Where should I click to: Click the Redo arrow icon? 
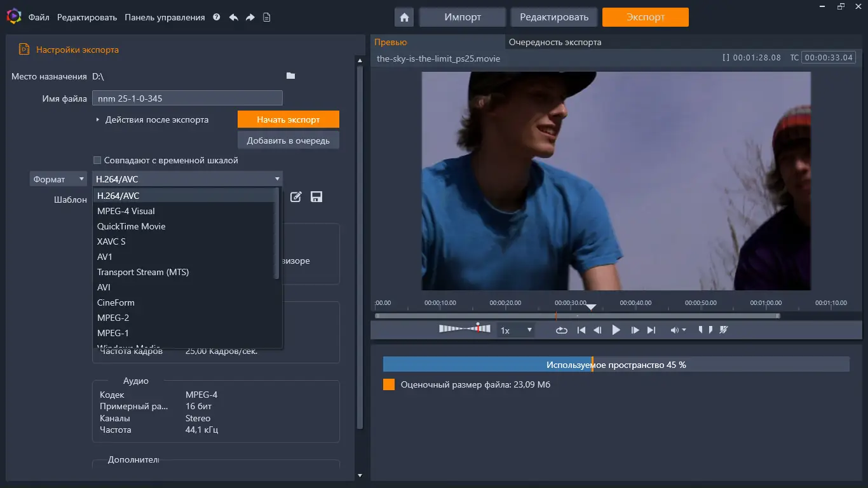point(250,17)
